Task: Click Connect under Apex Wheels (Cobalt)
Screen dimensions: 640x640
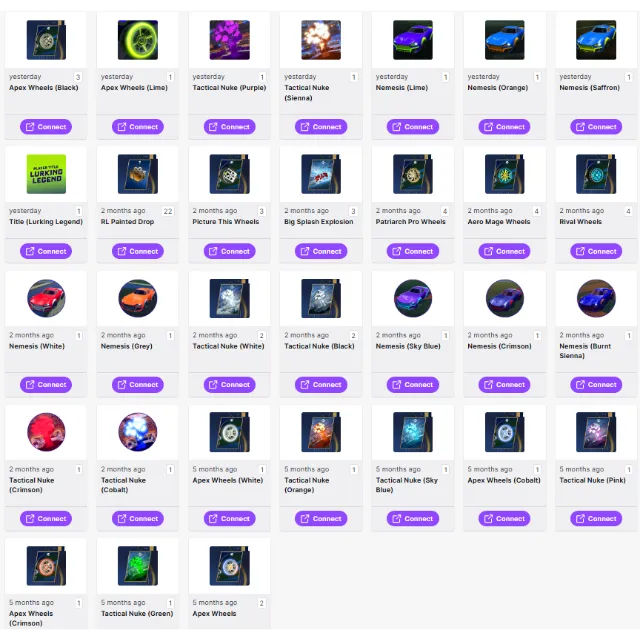Action: pos(504,519)
